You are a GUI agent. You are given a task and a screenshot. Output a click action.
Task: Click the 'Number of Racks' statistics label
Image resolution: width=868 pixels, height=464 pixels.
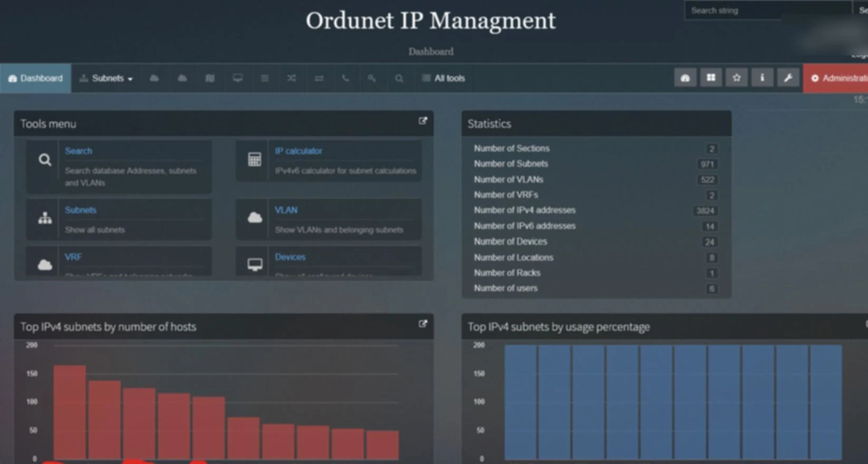(507, 273)
